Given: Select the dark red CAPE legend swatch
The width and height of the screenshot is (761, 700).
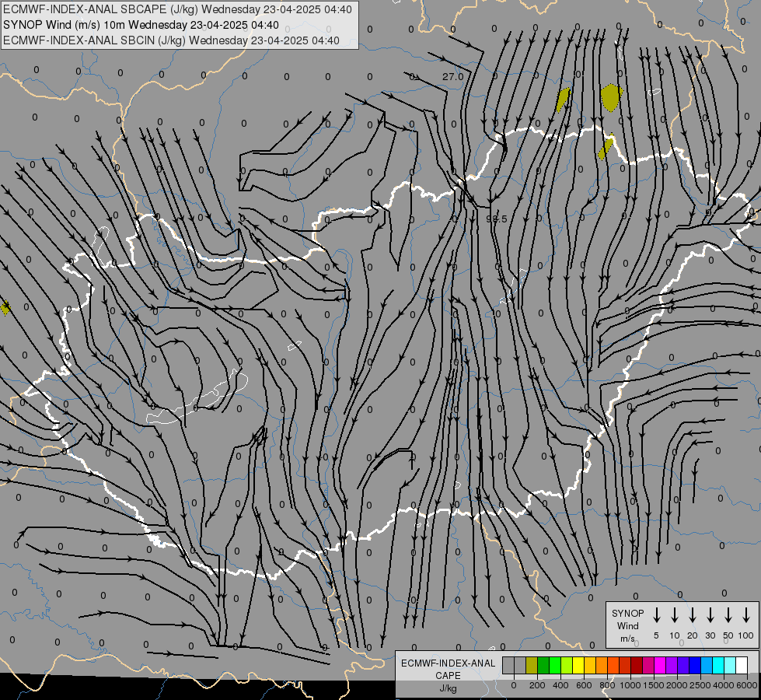Looking at the screenshot, I should pos(637,665).
